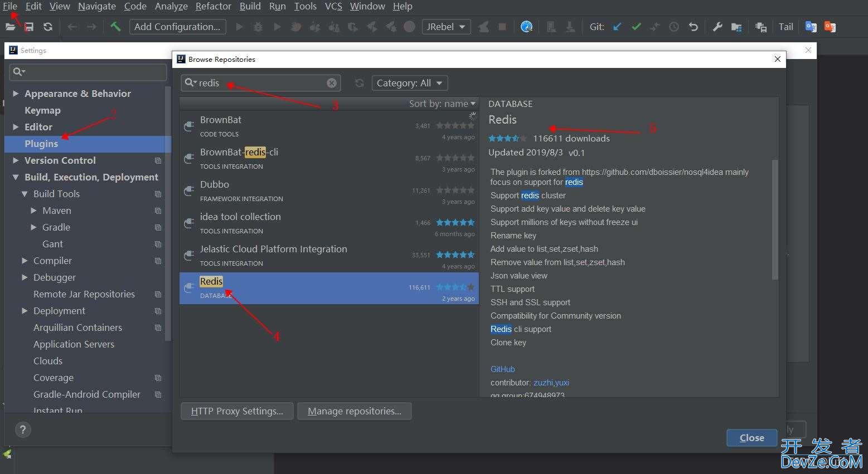Screen dimensions: 868x474
Task: Expand the Debugger node
Action: click(x=25, y=277)
